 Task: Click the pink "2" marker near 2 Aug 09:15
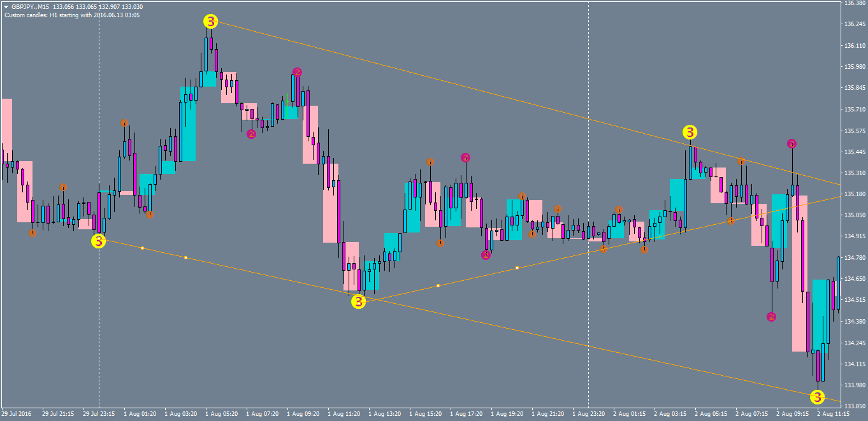point(792,144)
